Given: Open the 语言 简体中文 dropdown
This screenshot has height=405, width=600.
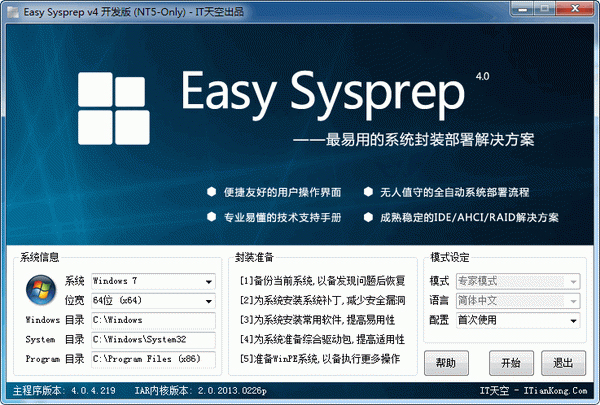Looking at the screenshot, I should pyautogui.click(x=518, y=301).
